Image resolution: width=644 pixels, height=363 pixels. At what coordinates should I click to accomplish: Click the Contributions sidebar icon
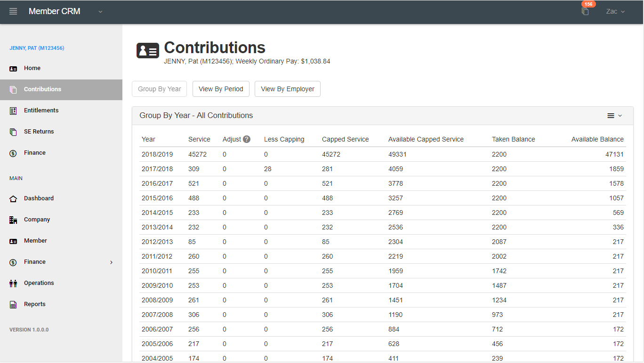pyautogui.click(x=13, y=89)
